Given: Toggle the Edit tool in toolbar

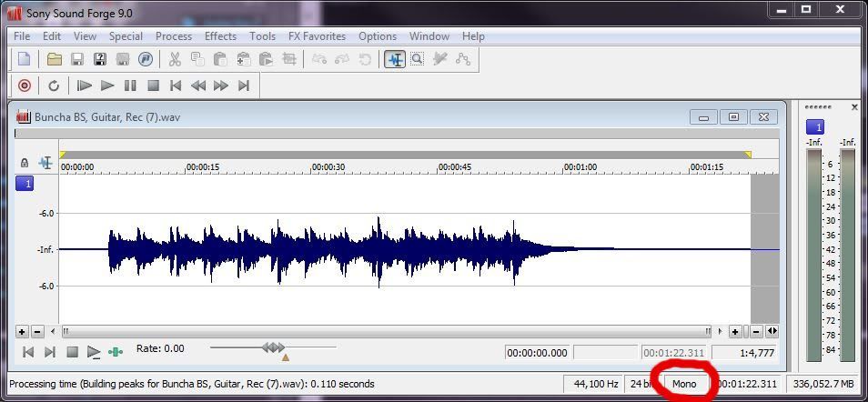Looking at the screenshot, I should click(x=395, y=59).
